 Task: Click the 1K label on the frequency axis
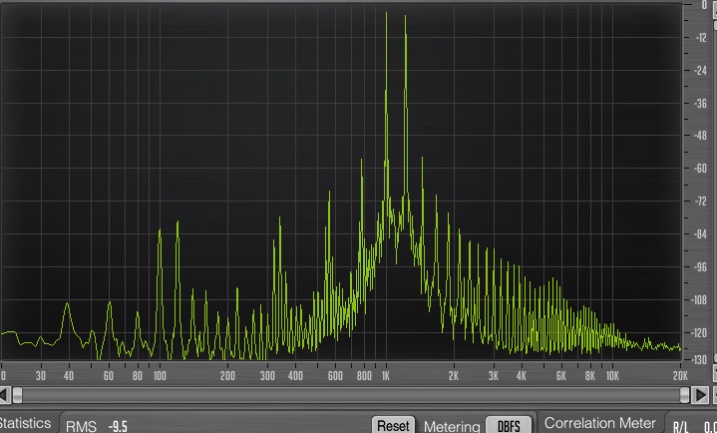386,376
